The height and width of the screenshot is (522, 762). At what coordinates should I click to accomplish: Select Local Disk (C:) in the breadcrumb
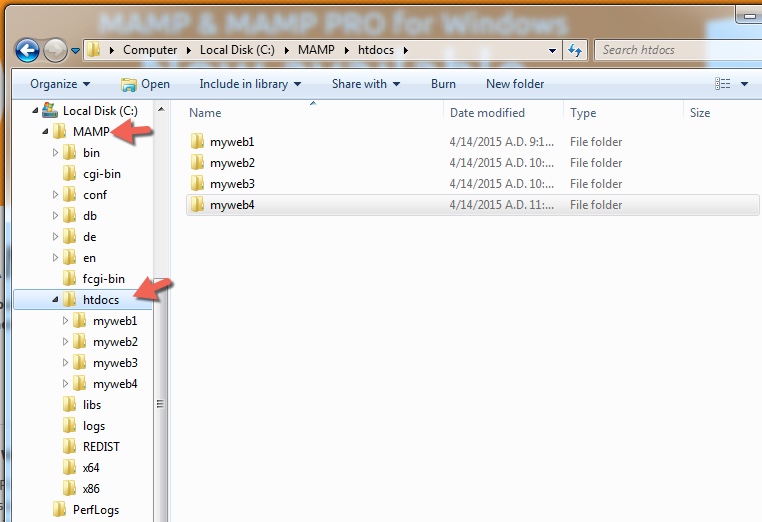[237, 50]
